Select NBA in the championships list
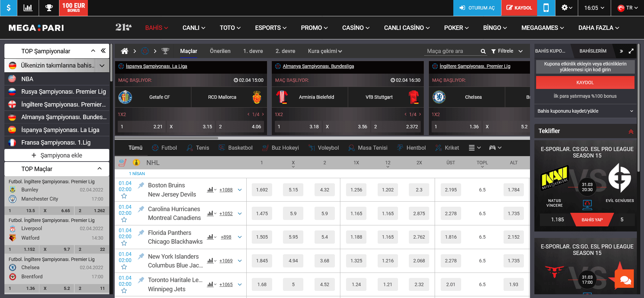Viewport: 644px width, 298px height. (x=57, y=79)
